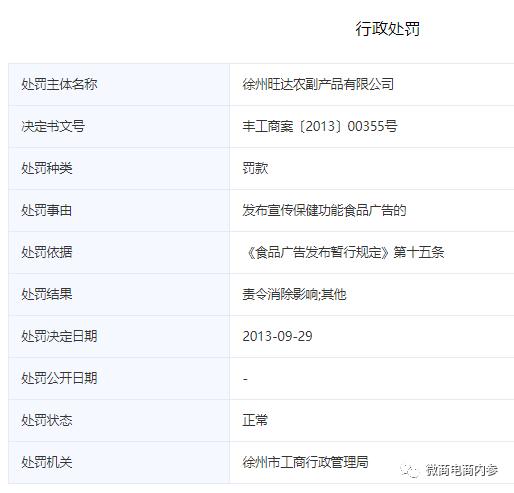
Task: Click the 罚款 penalty type value
Action: click(255, 168)
